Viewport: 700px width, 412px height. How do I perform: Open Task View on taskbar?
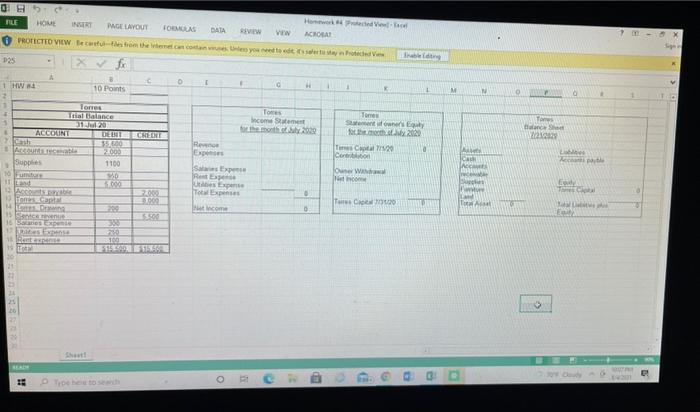click(x=244, y=379)
